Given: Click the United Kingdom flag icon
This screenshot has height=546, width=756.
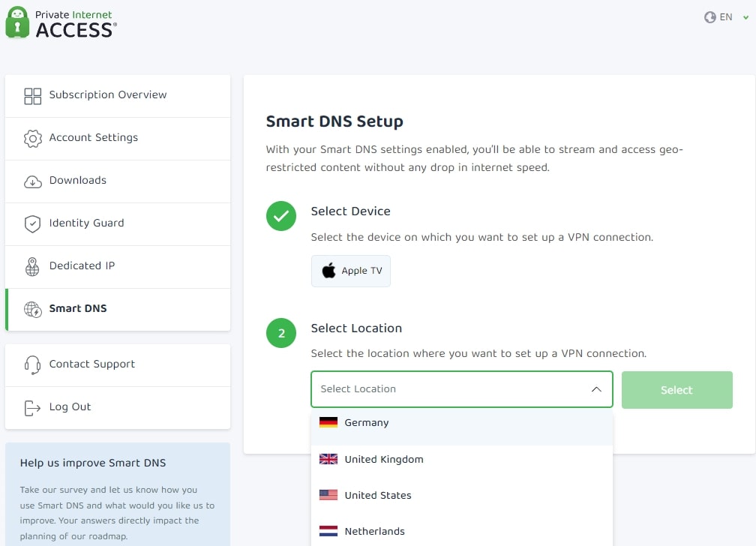Looking at the screenshot, I should point(328,459).
